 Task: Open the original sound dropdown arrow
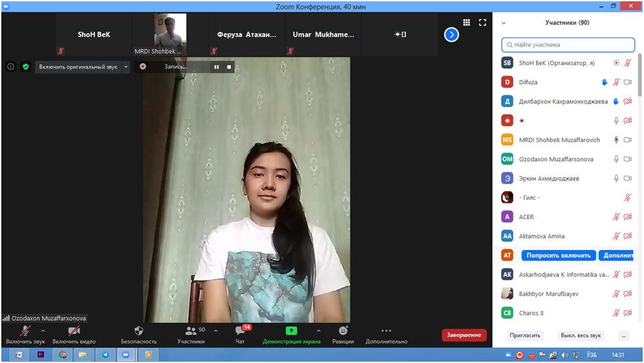[x=126, y=66]
